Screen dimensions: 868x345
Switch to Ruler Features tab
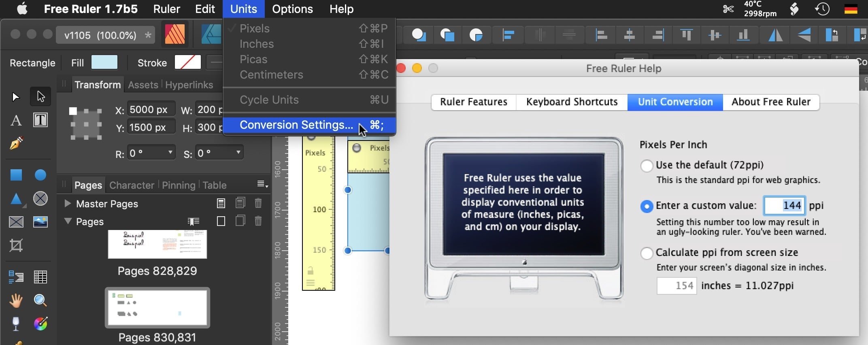[x=474, y=102]
